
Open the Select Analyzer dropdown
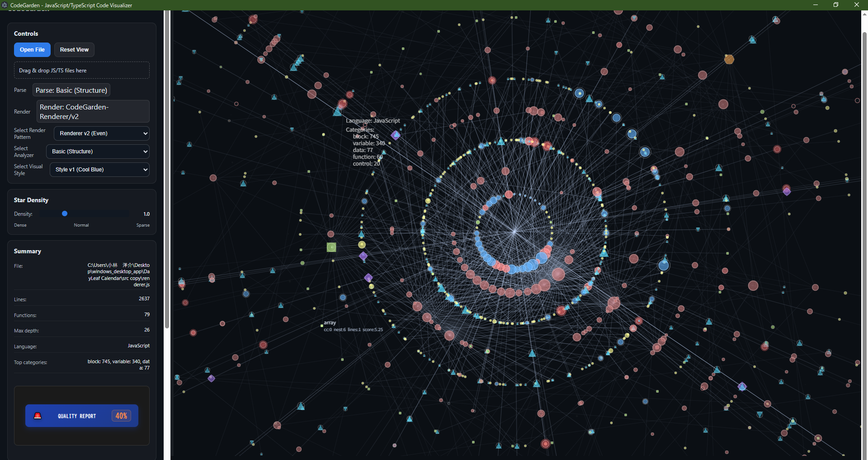tap(98, 151)
